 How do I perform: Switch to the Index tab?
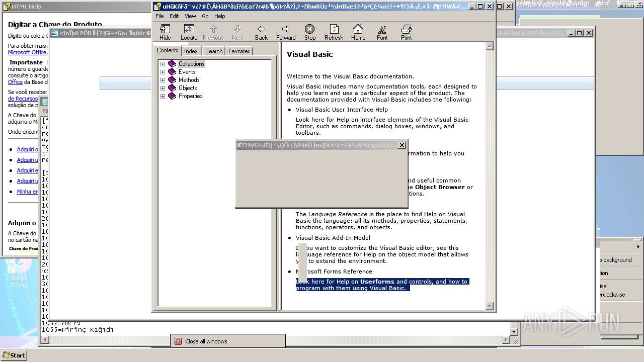(x=191, y=51)
